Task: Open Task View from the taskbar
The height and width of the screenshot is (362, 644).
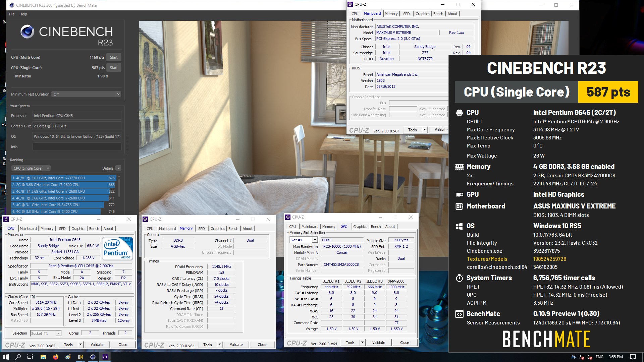Action: (30, 357)
